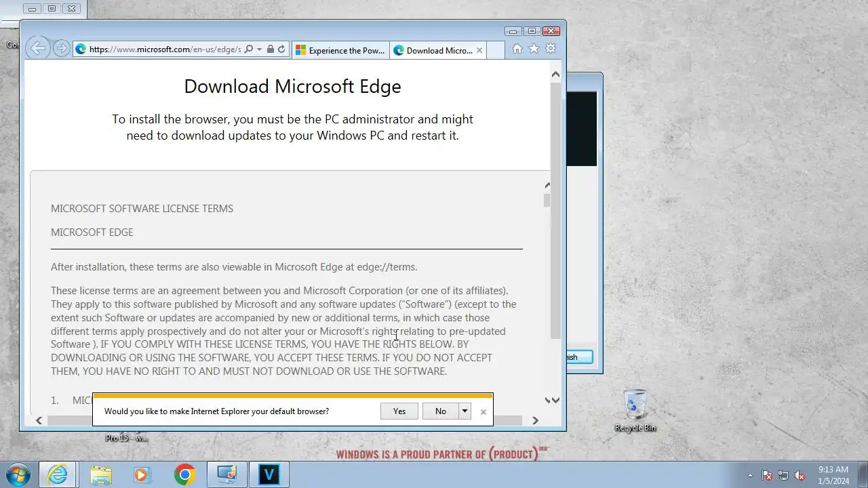Open the address bar autocomplete dropdown arrow
The height and width of the screenshot is (488, 868).
[x=259, y=49]
